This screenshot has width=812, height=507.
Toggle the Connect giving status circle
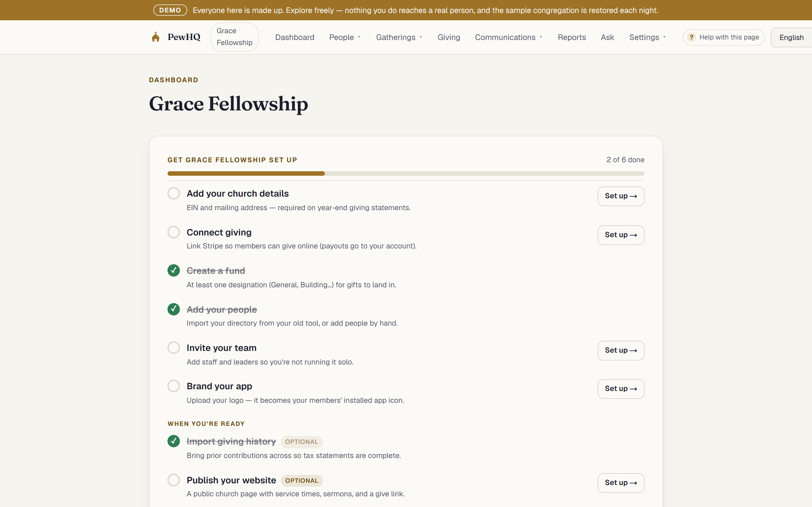click(173, 232)
